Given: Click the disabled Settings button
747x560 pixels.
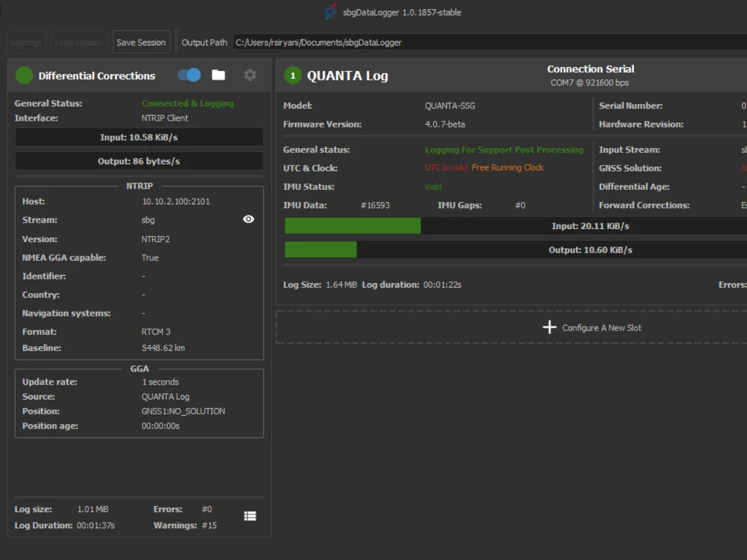Looking at the screenshot, I should (26, 42).
